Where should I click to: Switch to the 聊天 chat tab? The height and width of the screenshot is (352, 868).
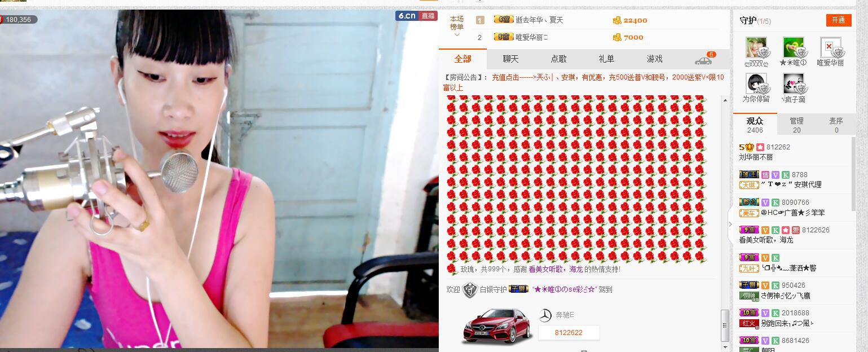510,59
